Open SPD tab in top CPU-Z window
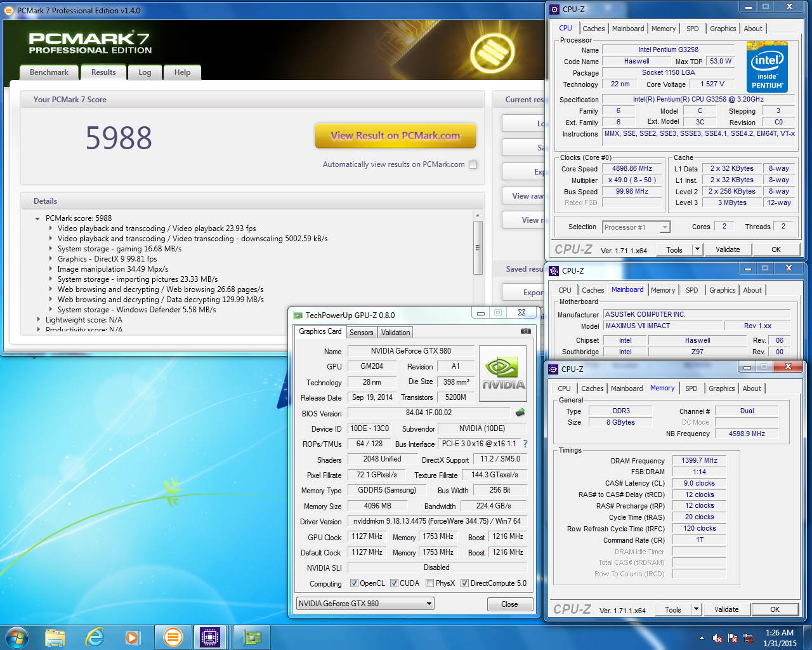 point(692,29)
